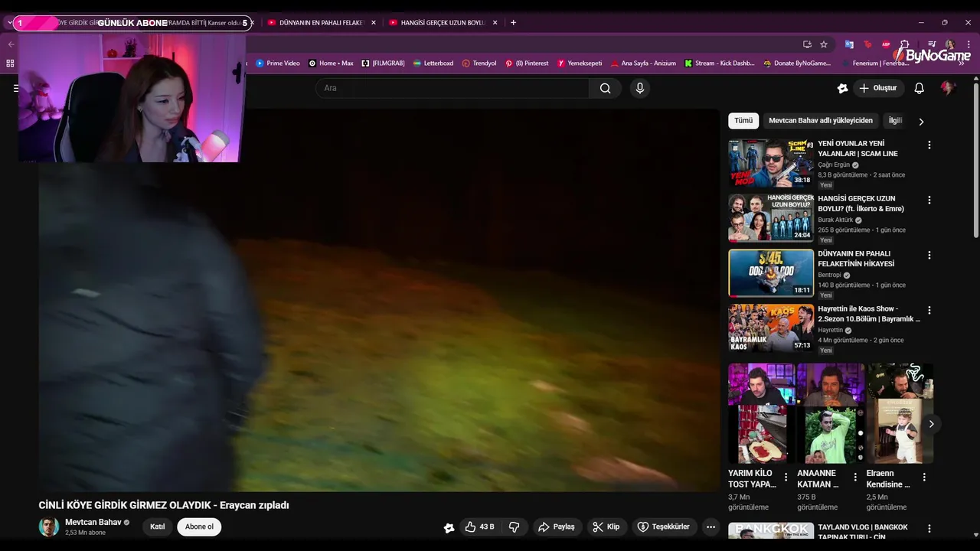Open Prime Video bookmark
980x551 pixels.
278,64
